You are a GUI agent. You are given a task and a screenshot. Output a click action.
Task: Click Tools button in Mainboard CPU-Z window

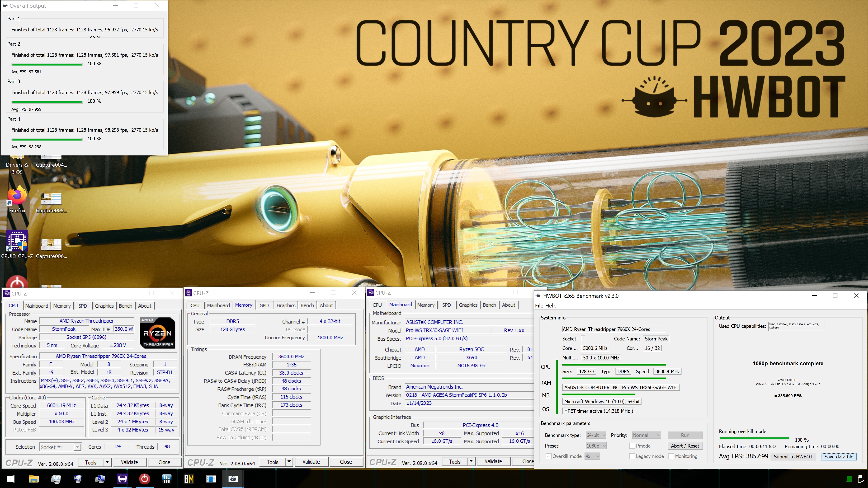coord(455,461)
